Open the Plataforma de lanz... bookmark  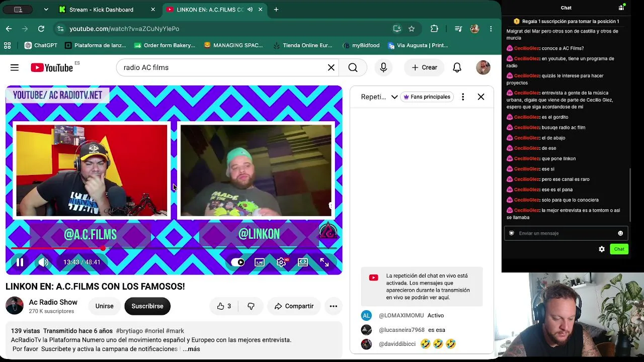click(96, 45)
